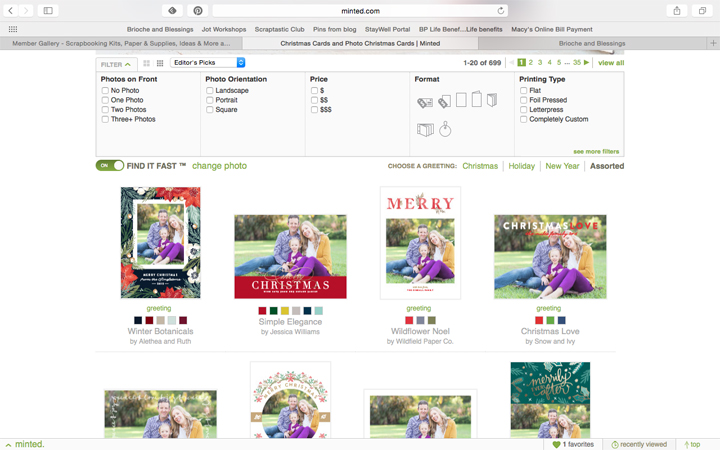Open the Wildflower Noel card thumbnail
Screen dimensions: 720x450
point(420,243)
